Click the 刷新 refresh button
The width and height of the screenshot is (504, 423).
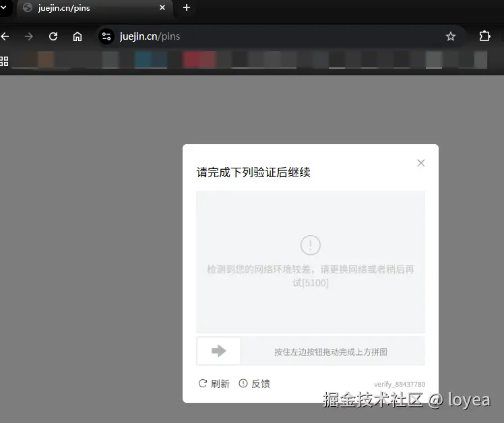tap(214, 383)
